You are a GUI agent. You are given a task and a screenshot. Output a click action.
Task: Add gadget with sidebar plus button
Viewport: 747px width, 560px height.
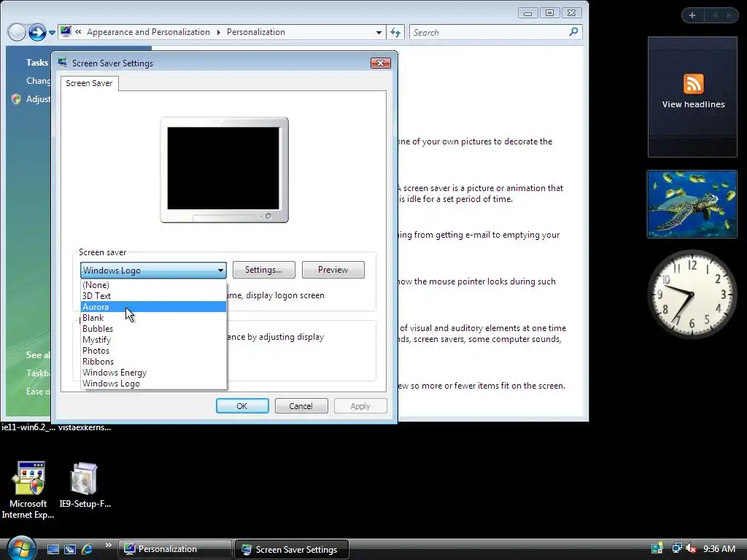(692, 15)
